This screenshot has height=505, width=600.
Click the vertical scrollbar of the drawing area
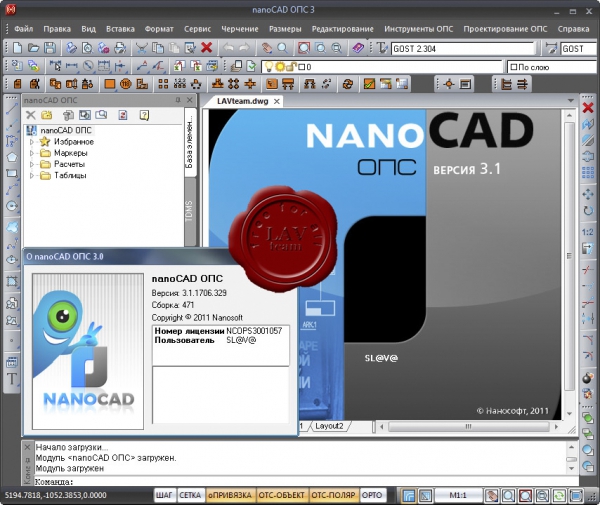[569, 264]
